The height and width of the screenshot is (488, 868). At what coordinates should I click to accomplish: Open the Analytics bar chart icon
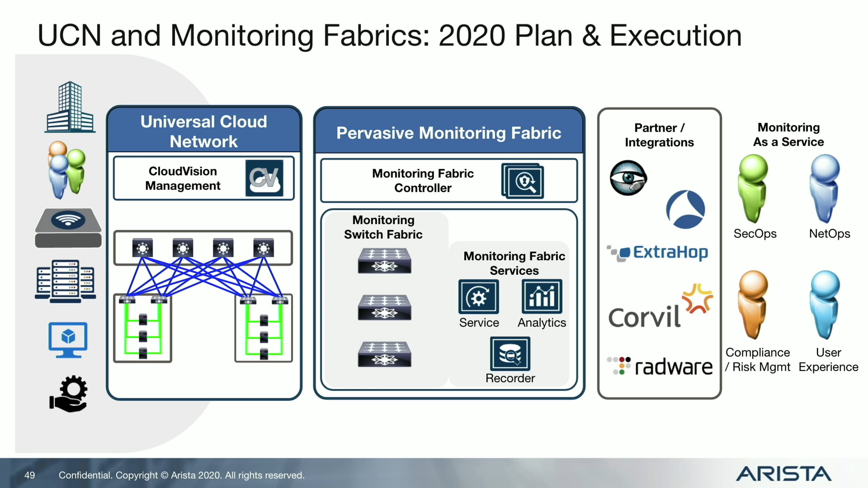pyautogui.click(x=542, y=296)
